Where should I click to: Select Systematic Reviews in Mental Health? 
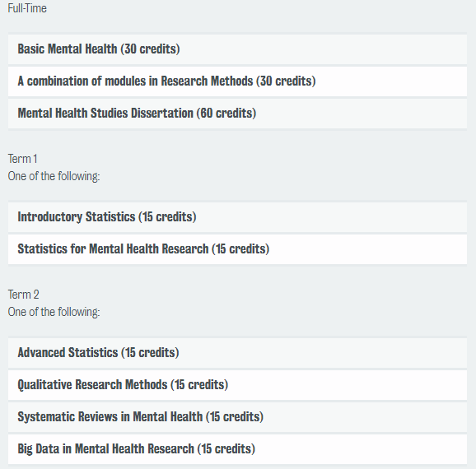click(237, 417)
